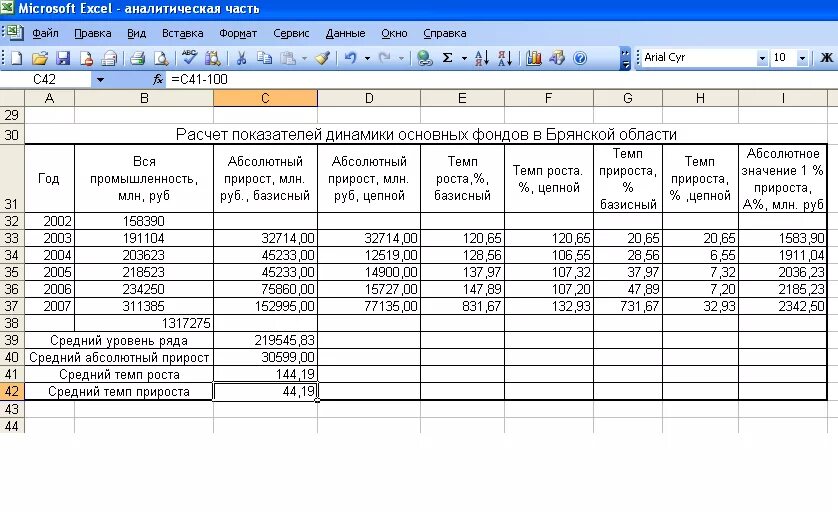
Task: Activate the Format Painter brush
Action: click(322, 58)
